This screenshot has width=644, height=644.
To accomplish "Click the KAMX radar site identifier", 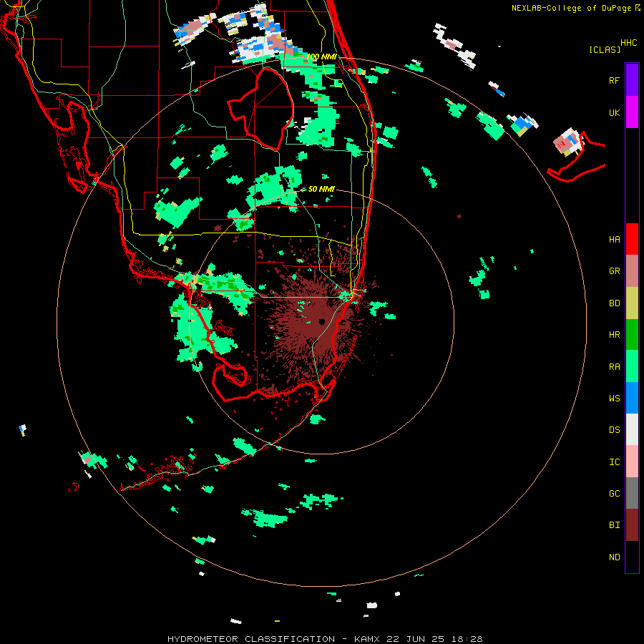I will point(367,639).
